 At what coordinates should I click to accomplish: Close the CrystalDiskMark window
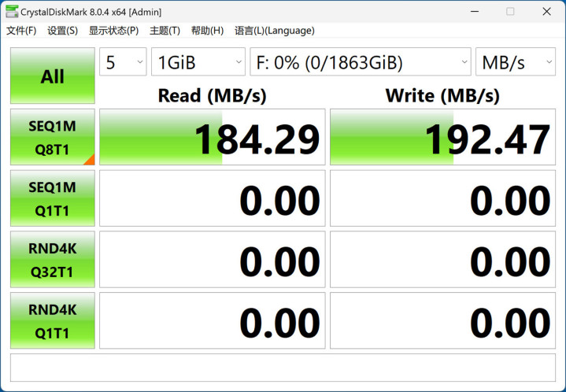[x=546, y=12]
